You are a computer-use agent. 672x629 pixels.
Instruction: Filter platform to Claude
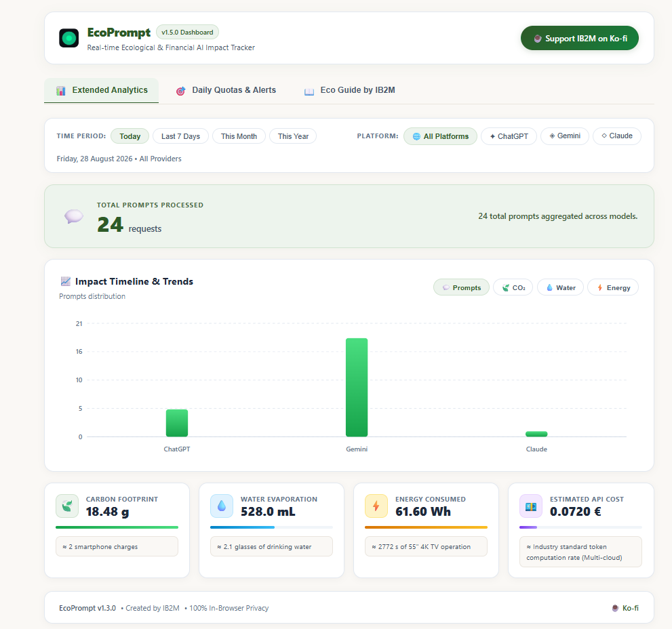(x=616, y=136)
